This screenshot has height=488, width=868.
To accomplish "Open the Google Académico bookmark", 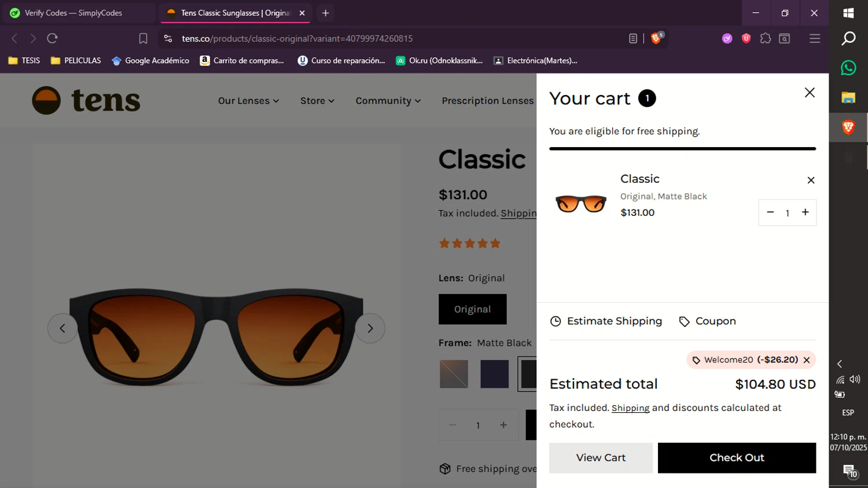I will tap(150, 60).
